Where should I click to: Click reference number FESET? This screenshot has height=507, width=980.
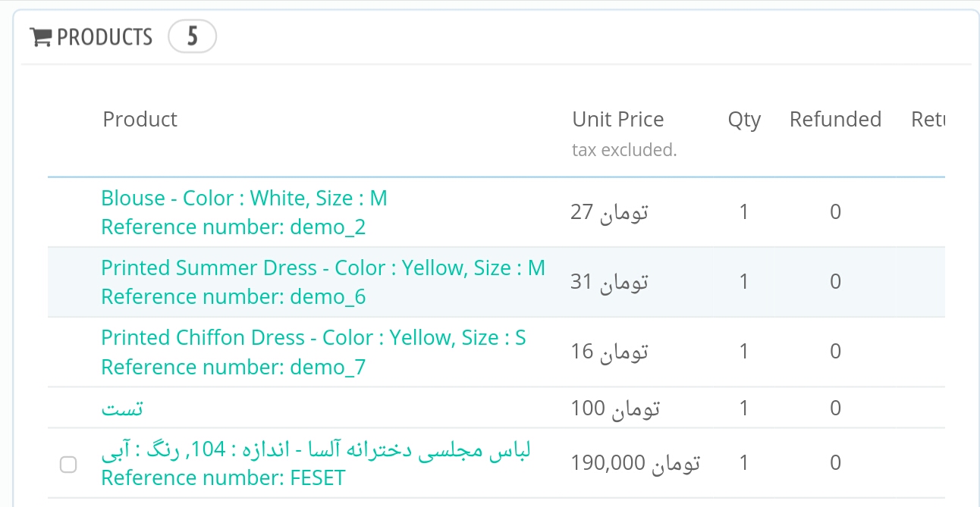point(223,478)
